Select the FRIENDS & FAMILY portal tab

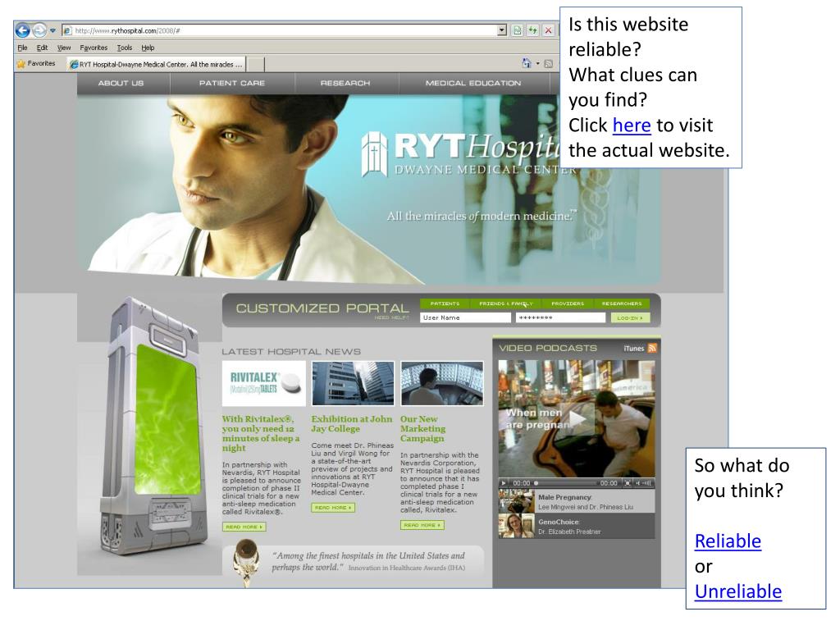505,304
